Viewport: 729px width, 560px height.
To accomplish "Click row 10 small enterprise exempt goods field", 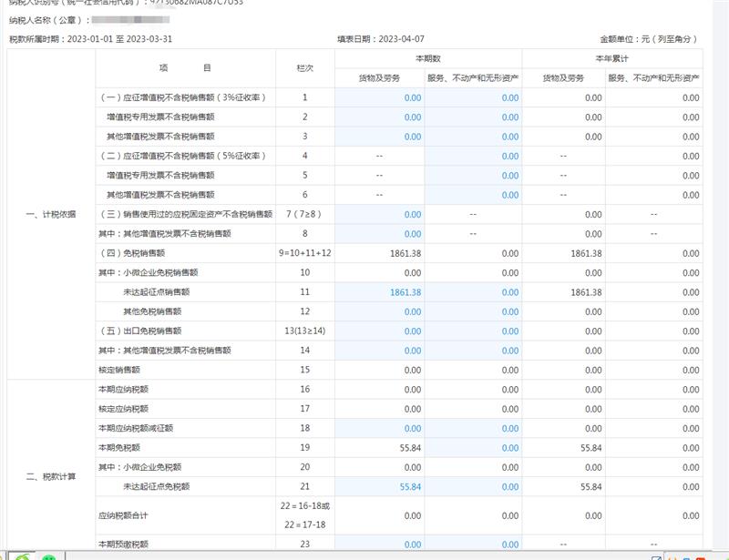I will [x=379, y=273].
